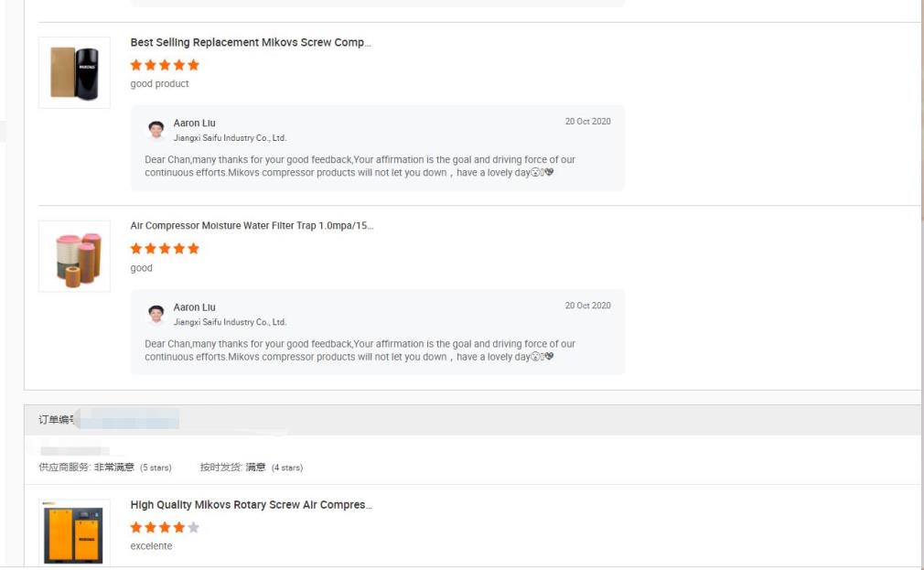Viewport: 924px width, 570px height.
Task: Click the Aaron Liu name in the first reply
Action: [195, 123]
